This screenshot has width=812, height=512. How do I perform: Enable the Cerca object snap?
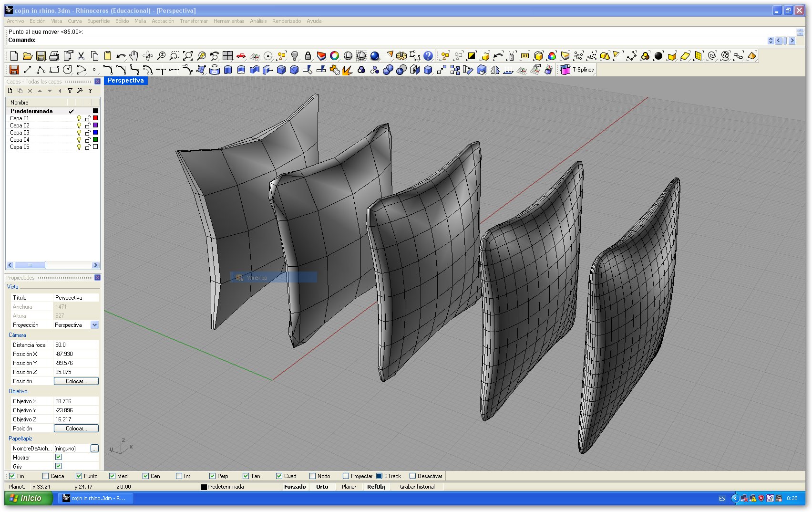(46, 476)
